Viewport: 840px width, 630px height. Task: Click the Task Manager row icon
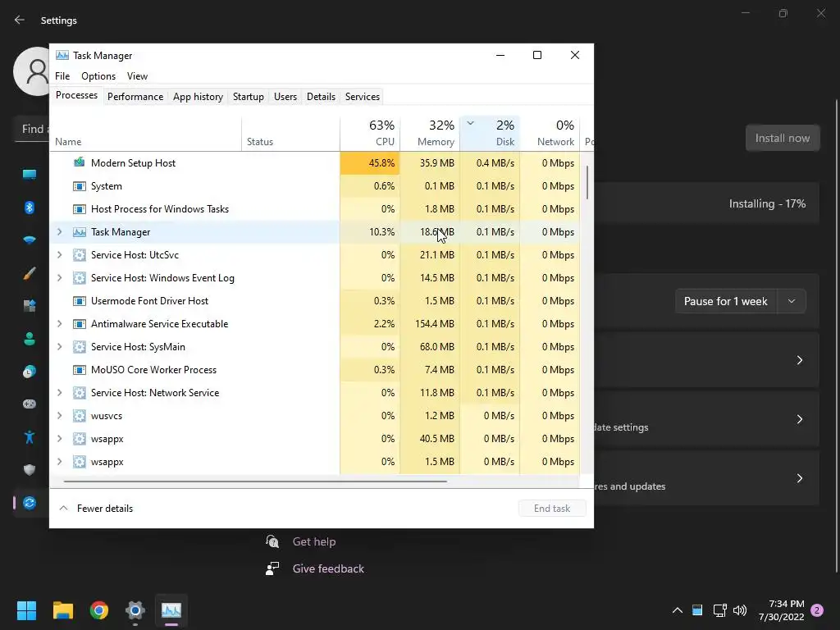[x=80, y=232]
